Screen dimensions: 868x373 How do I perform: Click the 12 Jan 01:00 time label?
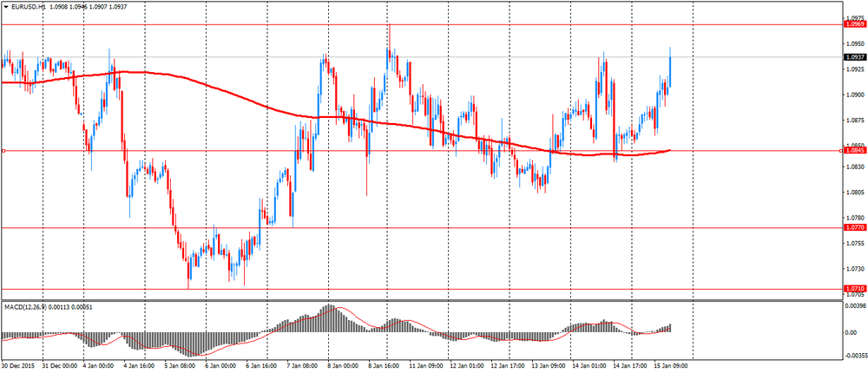pyautogui.click(x=469, y=366)
